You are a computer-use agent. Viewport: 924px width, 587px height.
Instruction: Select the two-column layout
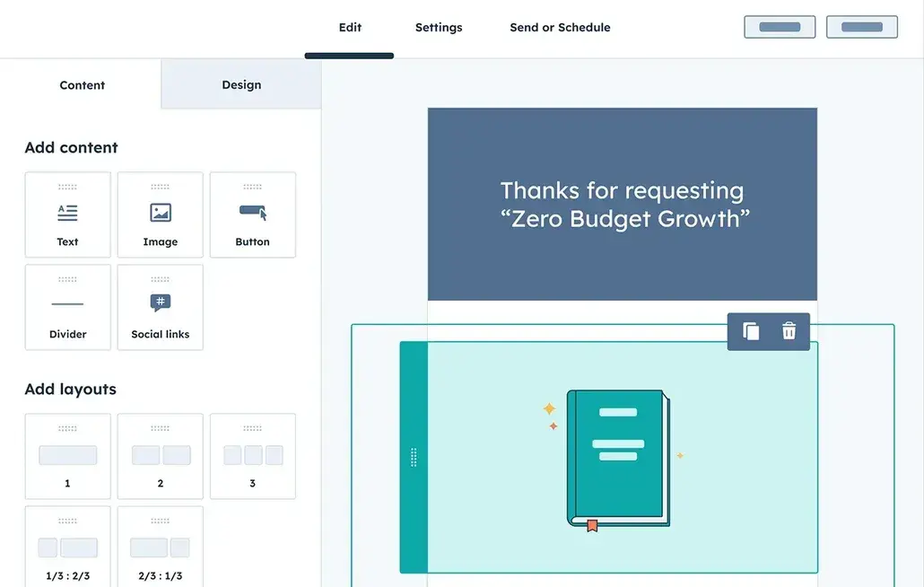click(x=160, y=455)
